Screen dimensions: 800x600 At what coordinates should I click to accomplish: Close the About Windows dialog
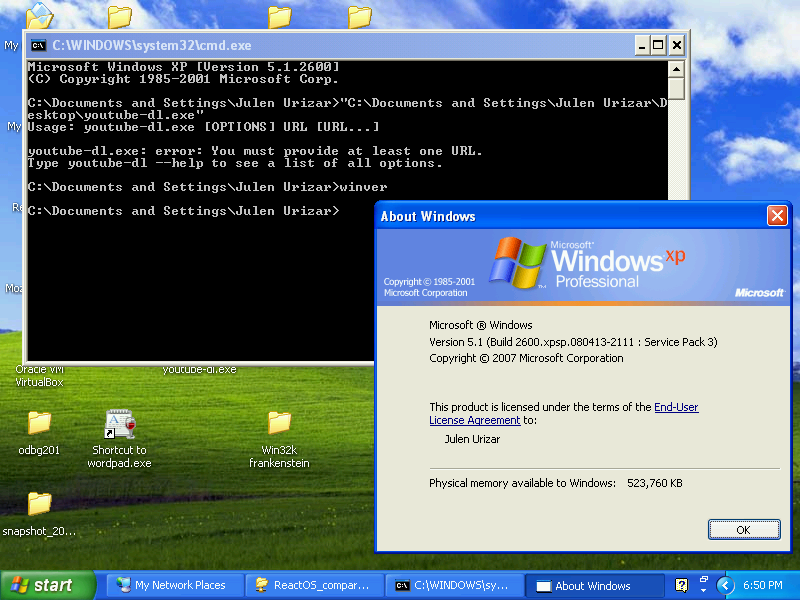click(777, 216)
